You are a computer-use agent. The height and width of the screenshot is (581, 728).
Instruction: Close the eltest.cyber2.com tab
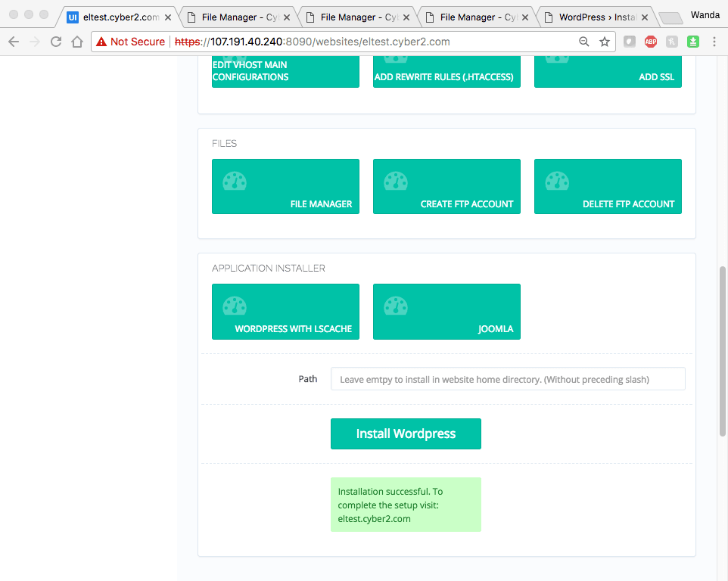click(x=168, y=17)
